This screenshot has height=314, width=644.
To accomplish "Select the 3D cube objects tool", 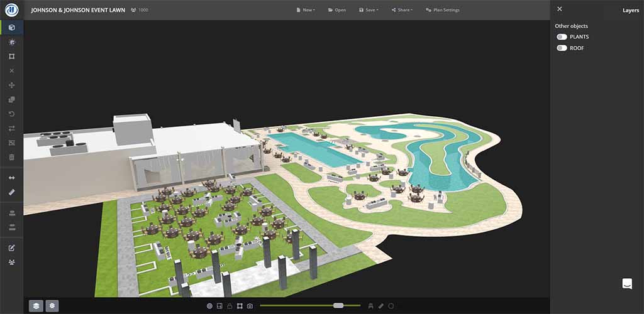I will [11, 28].
